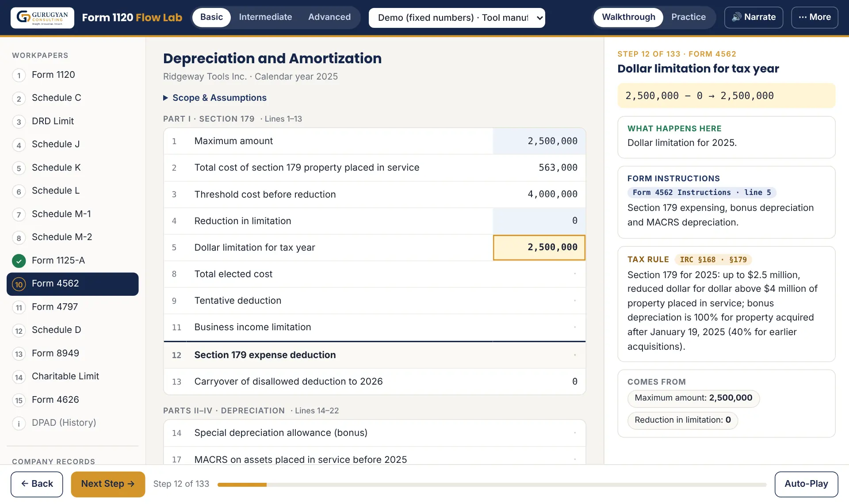This screenshot has width=849, height=504.
Task: Click the highlighted 2,500,000 cell on line 5
Action: [x=539, y=248]
